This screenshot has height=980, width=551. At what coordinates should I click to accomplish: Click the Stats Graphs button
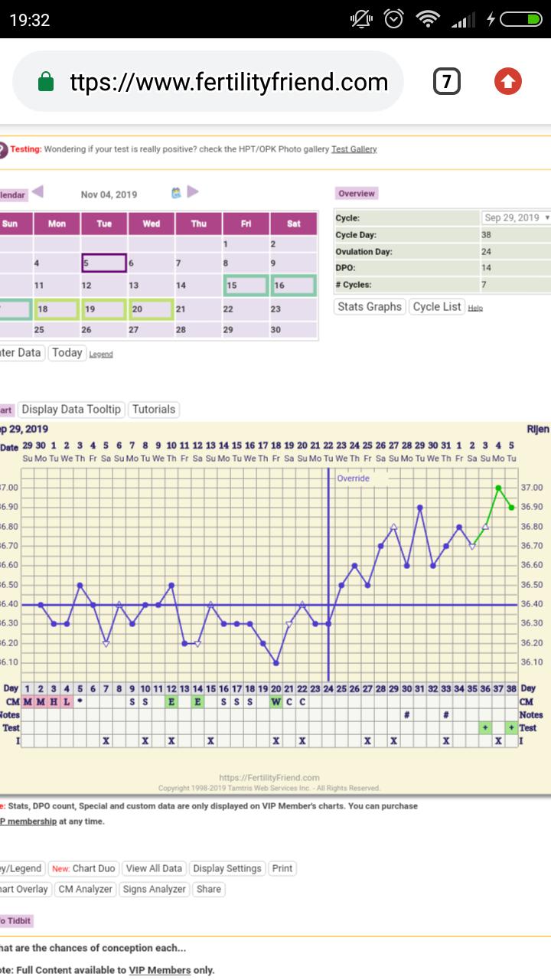(369, 307)
